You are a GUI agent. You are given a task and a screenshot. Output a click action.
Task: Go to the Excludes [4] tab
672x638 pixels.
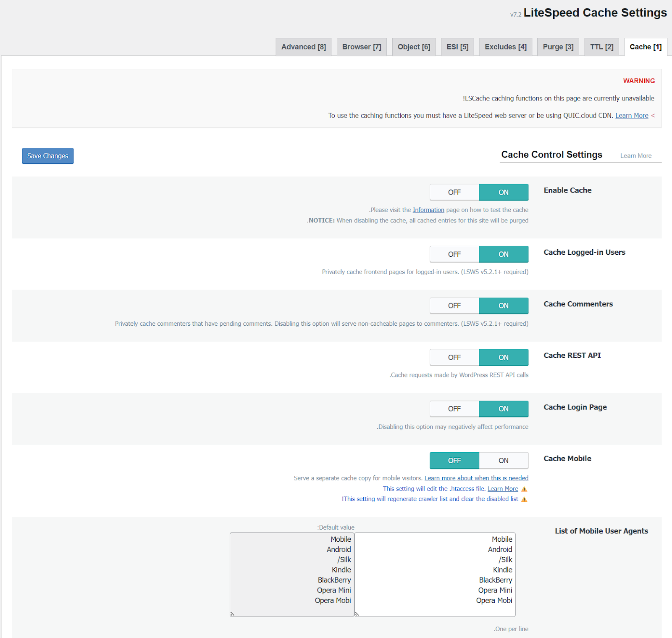[505, 47]
